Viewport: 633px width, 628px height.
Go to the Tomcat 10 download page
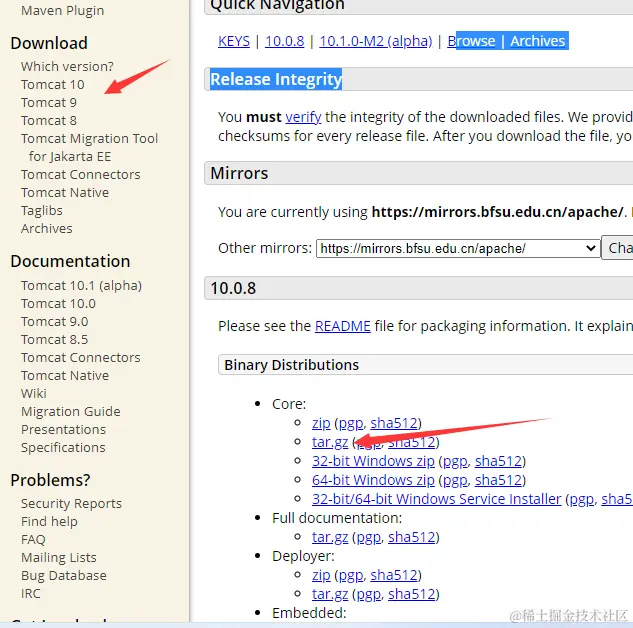point(52,84)
